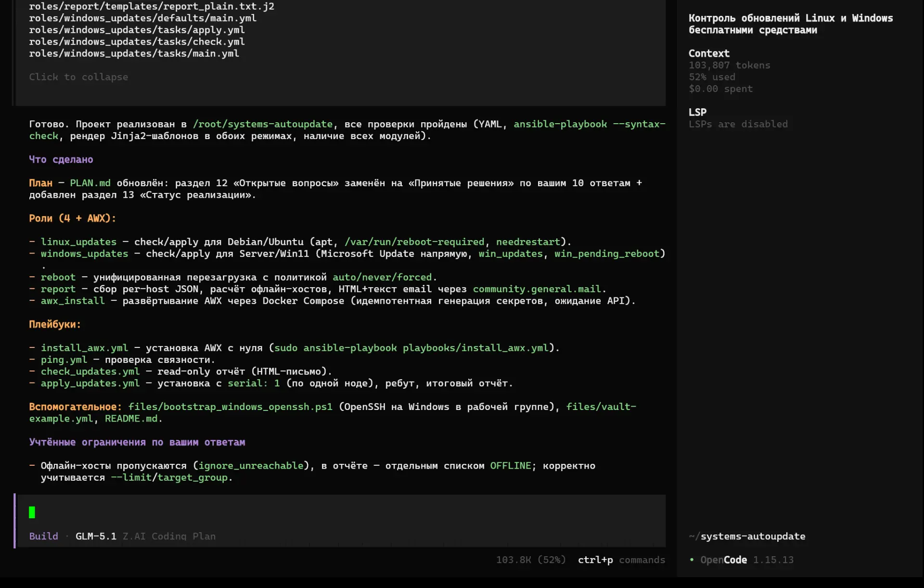Open the ctrl+p commands palette hint
Screen dimensions: 924x588
click(x=621, y=560)
